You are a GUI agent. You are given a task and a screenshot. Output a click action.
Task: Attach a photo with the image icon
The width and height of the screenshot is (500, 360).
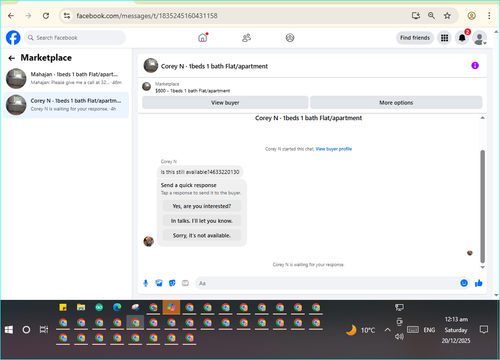tap(159, 283)
